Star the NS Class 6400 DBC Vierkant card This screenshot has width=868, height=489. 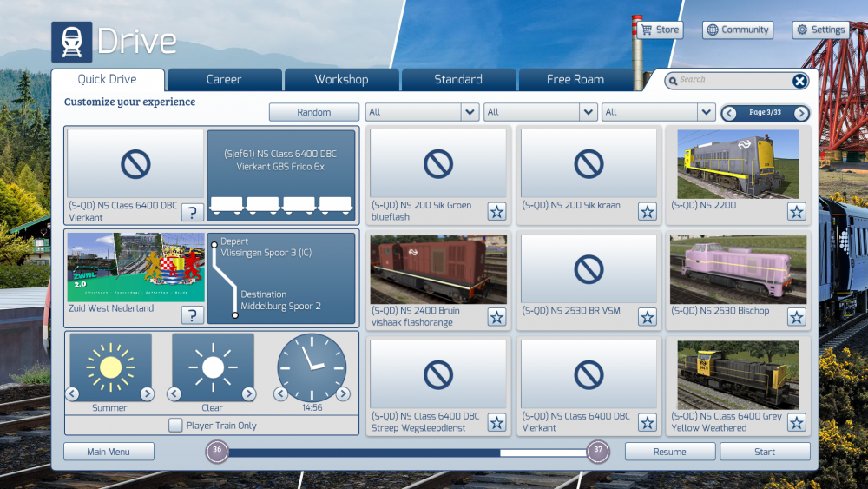[x=648, y=423]
